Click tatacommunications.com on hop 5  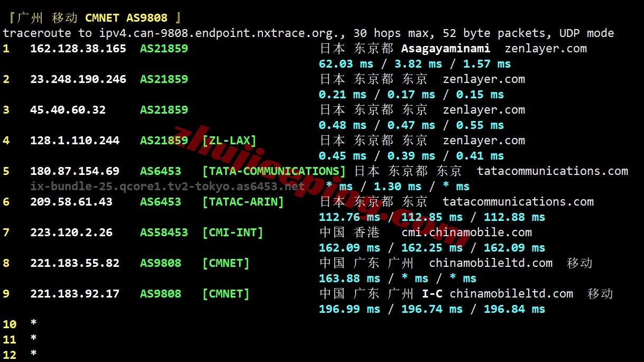click(553, 171)
